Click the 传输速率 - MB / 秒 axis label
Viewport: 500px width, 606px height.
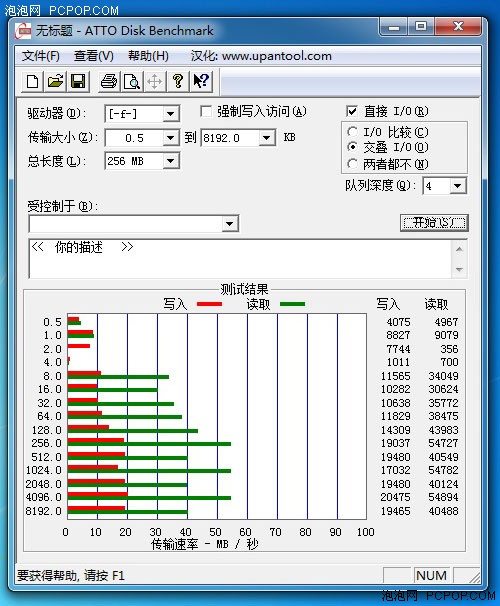tap(204, 544)
